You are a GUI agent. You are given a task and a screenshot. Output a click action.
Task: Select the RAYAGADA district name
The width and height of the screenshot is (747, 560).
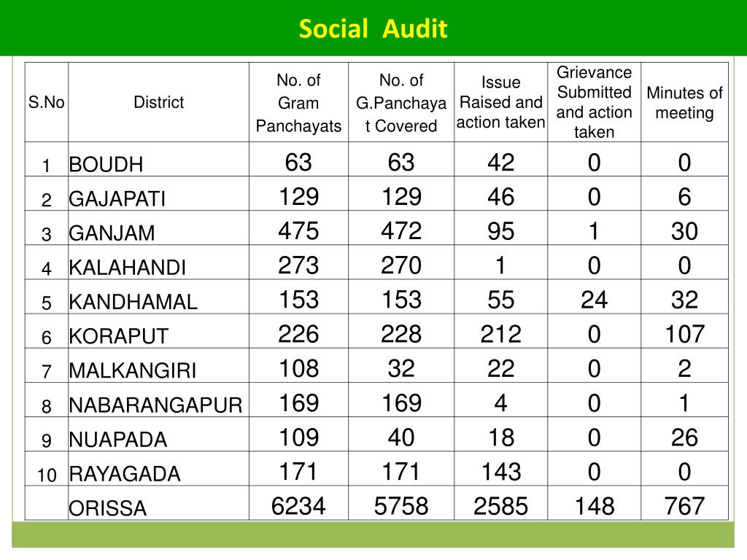point(125,474)
